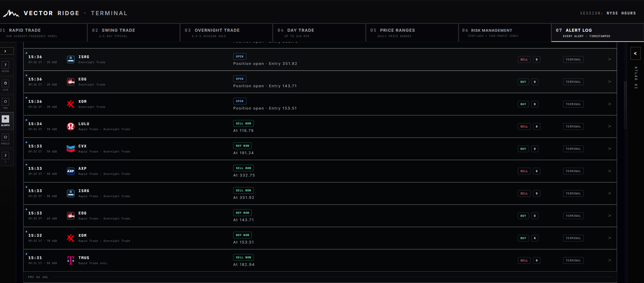Click the OPEN status tag on XOM row
644x283 pixels.
pyautogui.click(x=240, y=101)
